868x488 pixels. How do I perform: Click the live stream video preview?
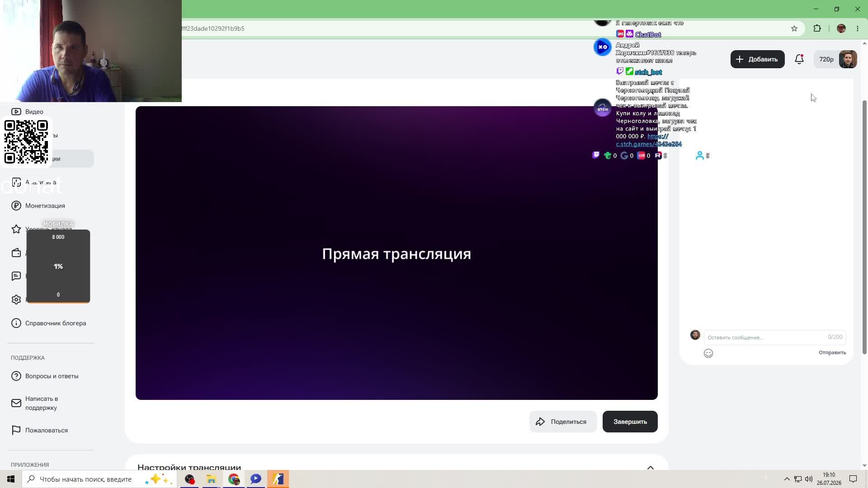tap(396, 253)
